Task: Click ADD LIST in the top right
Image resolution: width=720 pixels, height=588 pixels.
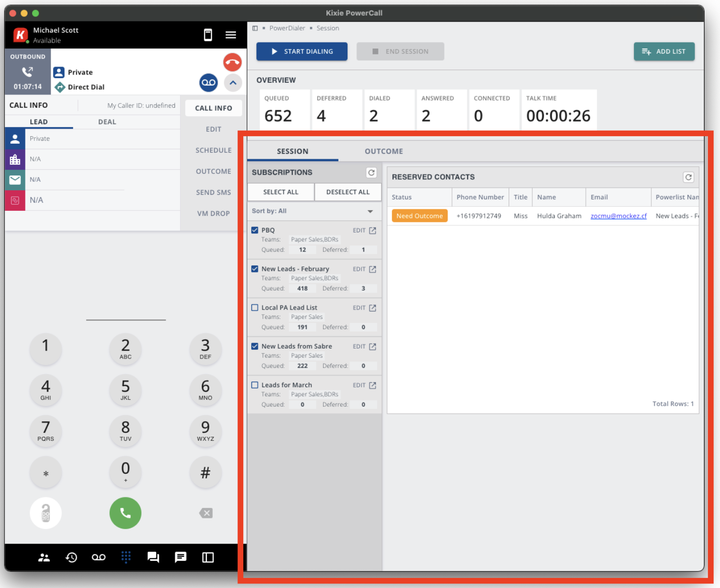Action: click(664, 51)
